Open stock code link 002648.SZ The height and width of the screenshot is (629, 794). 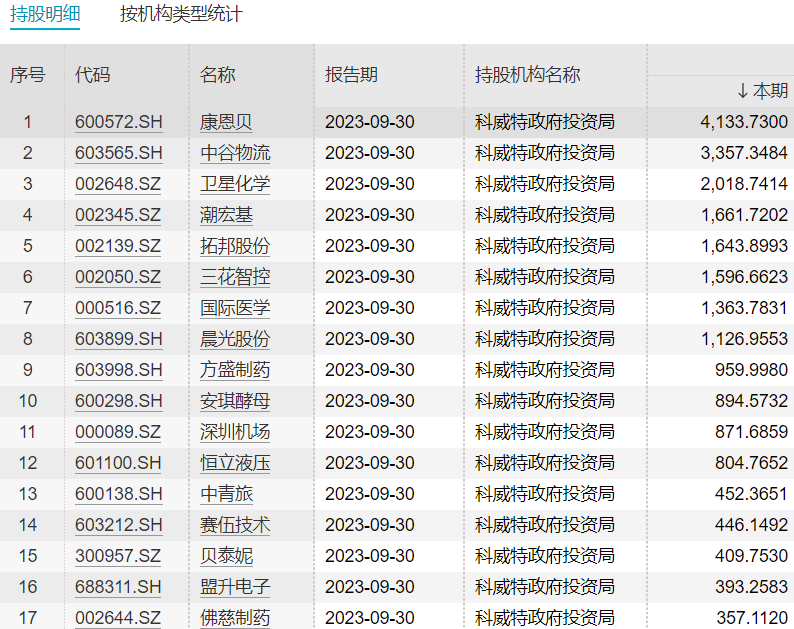tap(117, 184)
